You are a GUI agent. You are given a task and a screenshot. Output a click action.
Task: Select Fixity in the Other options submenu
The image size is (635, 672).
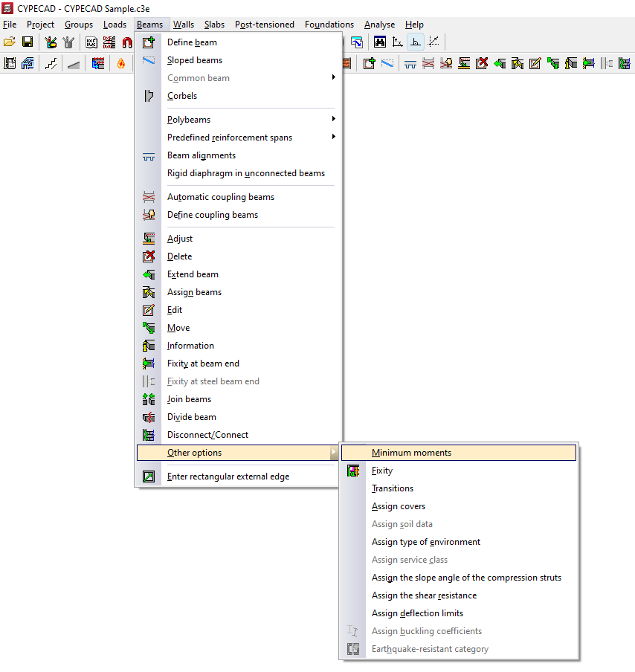pyautogui.click(x=459, y=471)
